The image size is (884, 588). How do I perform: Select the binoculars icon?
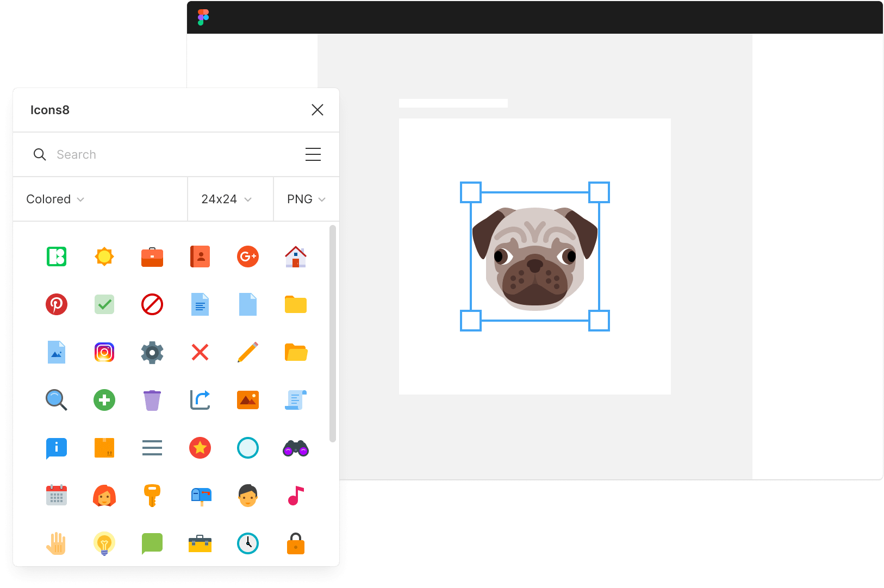tap(296, 448)
